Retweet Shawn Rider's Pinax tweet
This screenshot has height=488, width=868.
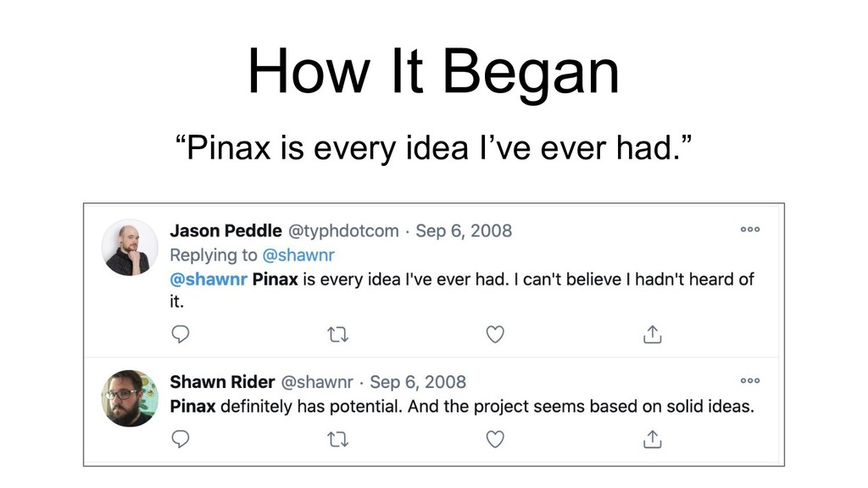pos(337,440)
